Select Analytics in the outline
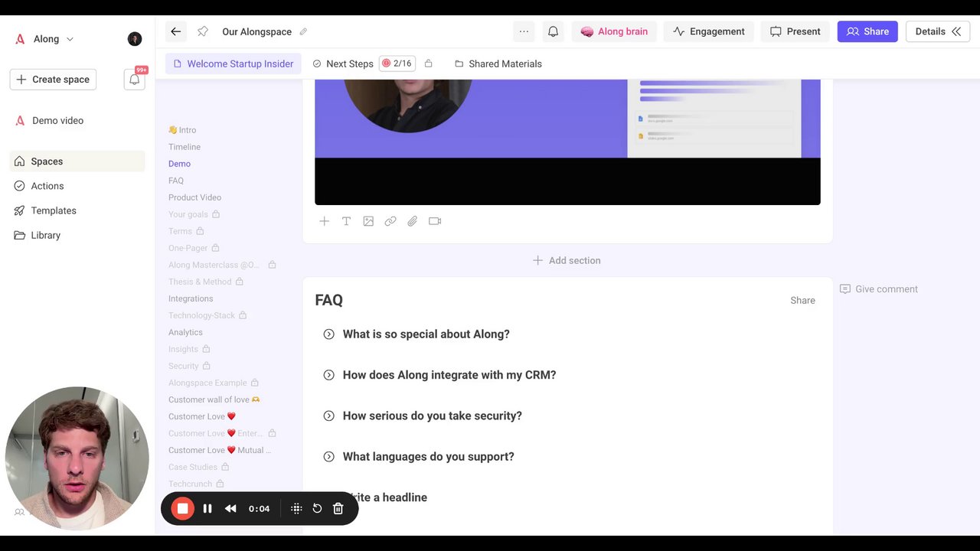The height and width of the screenshot is (551, 980). pyautogui.click(x=185, y=332)
